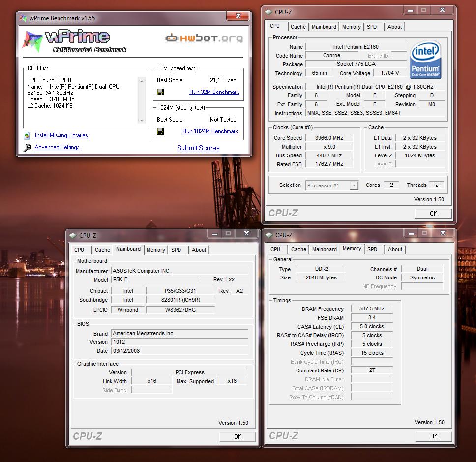Click the save icon beside Run 1024M Benchmark
Viewport: 476px width, 462px height.
160,131
